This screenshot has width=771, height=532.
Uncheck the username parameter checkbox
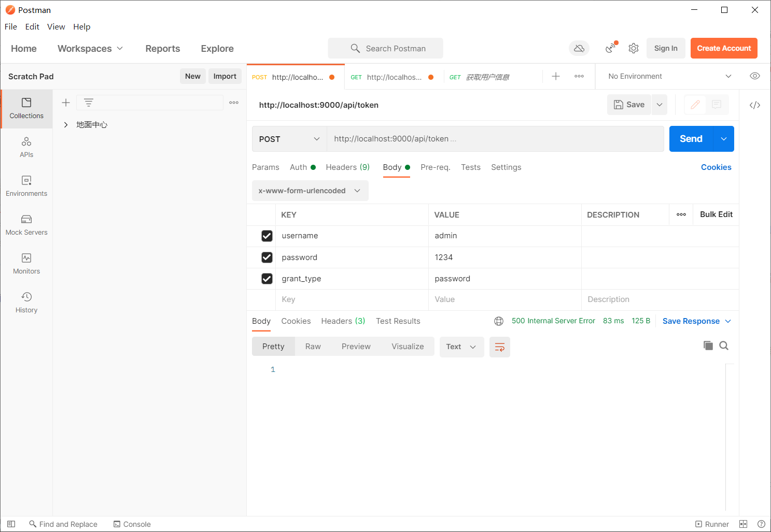click(267, 236)
